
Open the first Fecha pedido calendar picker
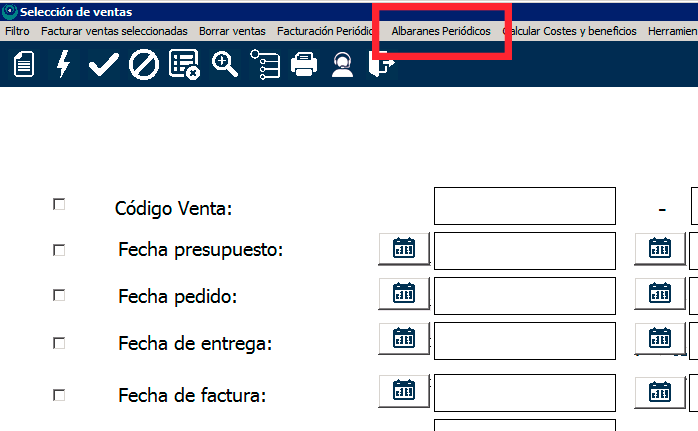[403, 293]
